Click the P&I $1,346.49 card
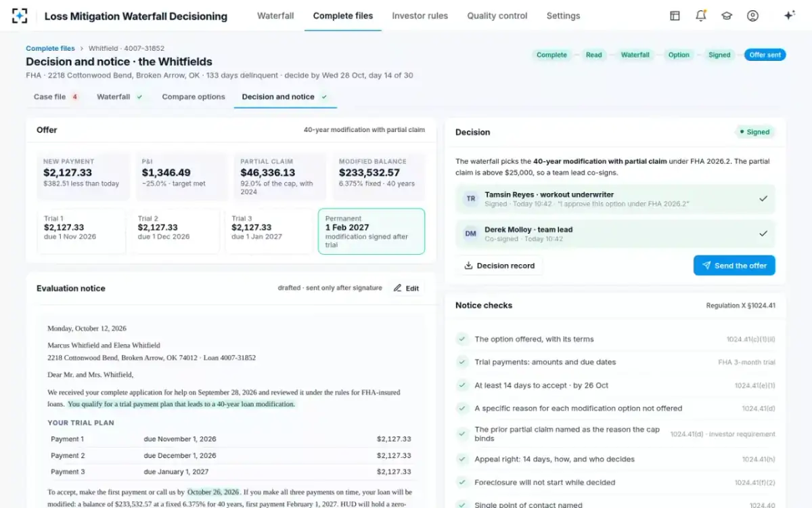 182,177
